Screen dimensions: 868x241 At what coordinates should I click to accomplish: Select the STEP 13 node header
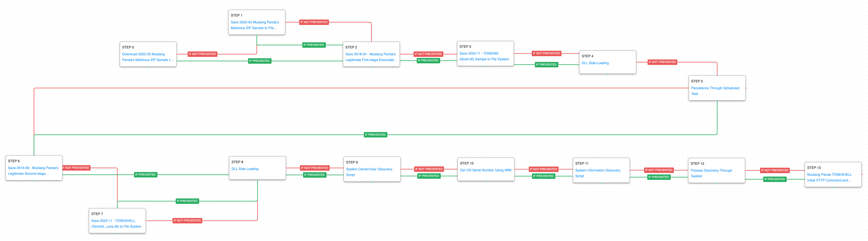(x=813, y=167)
